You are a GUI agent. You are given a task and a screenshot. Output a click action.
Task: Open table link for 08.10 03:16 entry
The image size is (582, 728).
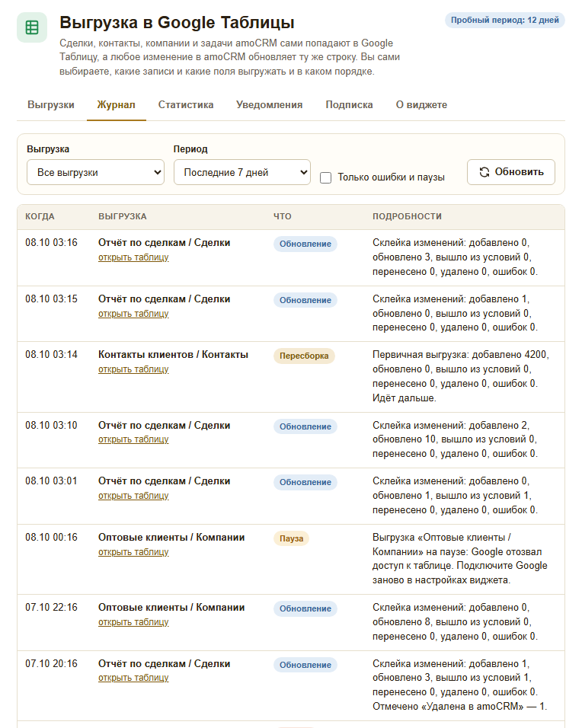pos(133,257)
